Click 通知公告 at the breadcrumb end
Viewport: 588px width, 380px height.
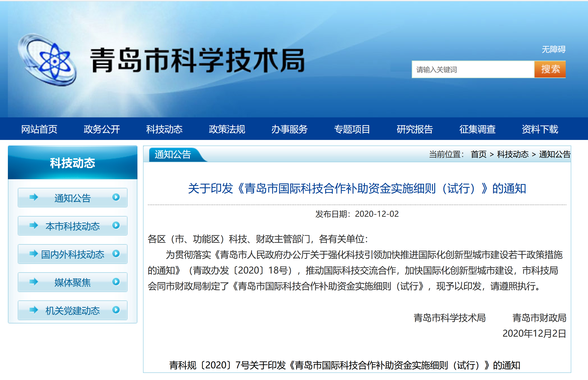(x=555, y=154)
